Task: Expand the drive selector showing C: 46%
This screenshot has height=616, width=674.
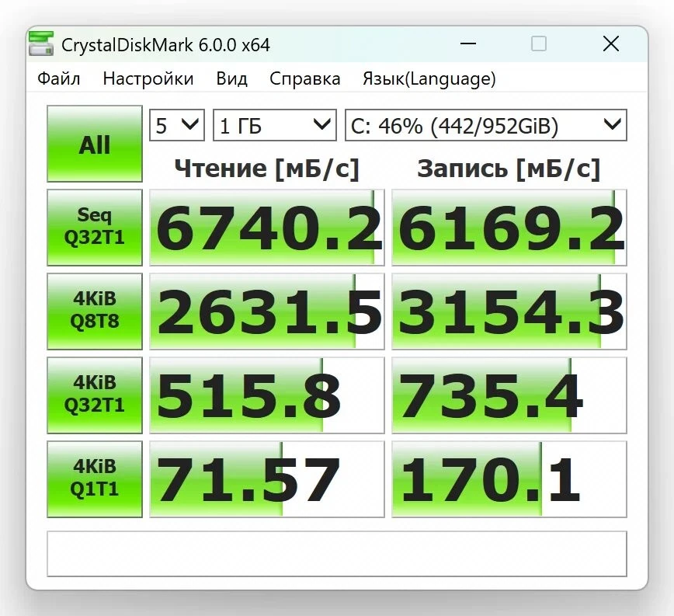Action: point(486,125)
